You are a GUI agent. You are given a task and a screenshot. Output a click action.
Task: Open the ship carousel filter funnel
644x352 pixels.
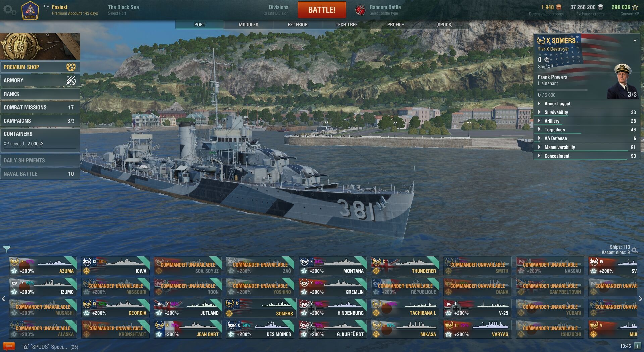7,249
